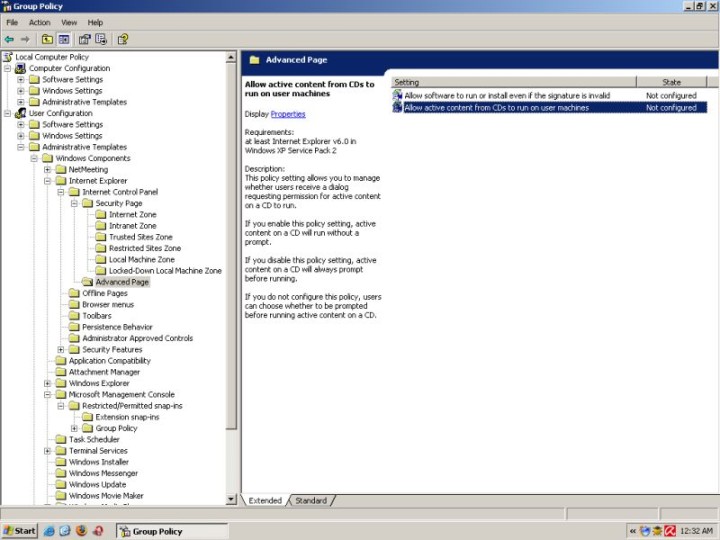Collapse the Security Page tree node

pyautogui.click(x=74, y=203)
